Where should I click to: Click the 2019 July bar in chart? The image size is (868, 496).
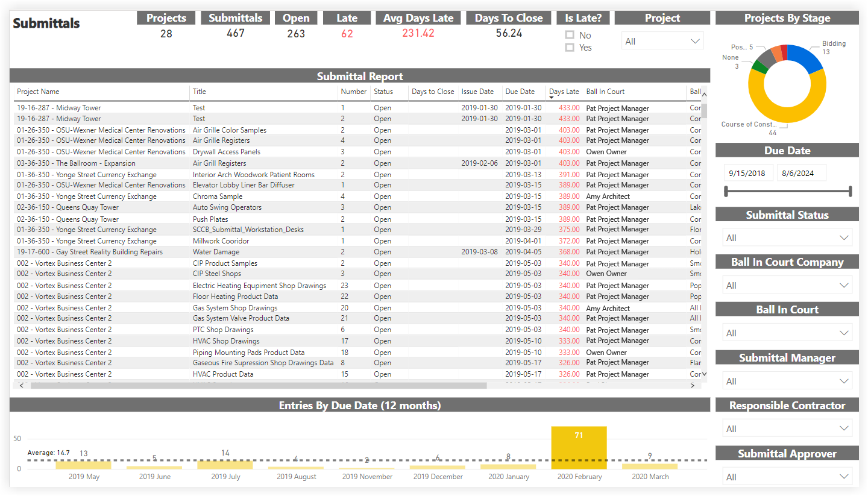coord(225,465)
